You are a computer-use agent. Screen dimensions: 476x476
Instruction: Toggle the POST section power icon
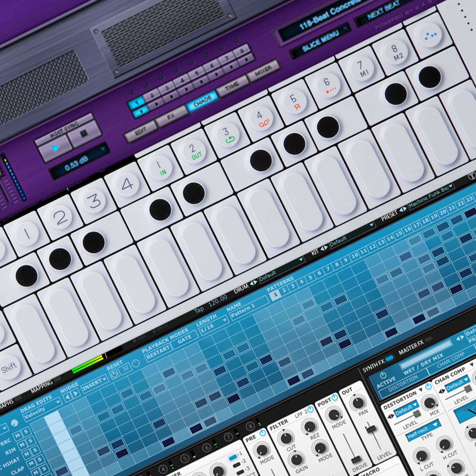(x=334, y=397)
